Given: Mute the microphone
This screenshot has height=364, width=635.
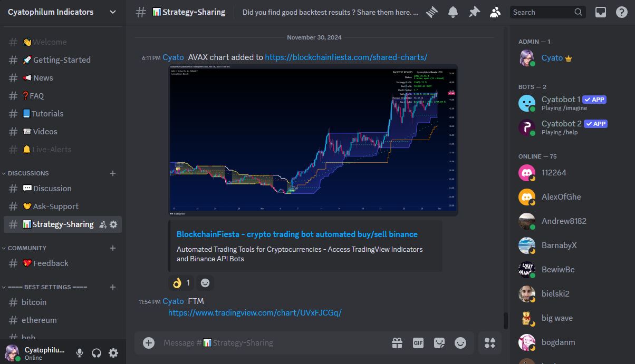Looking at the screenshot, I should 80,353.
